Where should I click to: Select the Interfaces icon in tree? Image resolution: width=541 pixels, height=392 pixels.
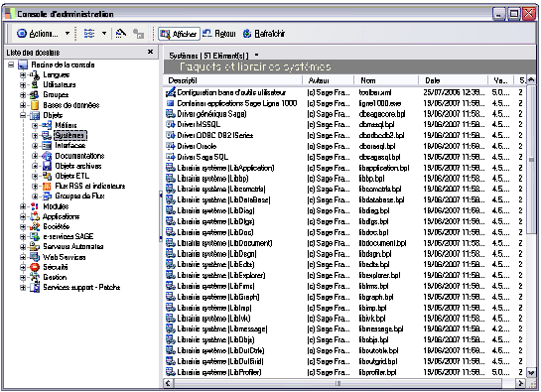pos(47,146)
